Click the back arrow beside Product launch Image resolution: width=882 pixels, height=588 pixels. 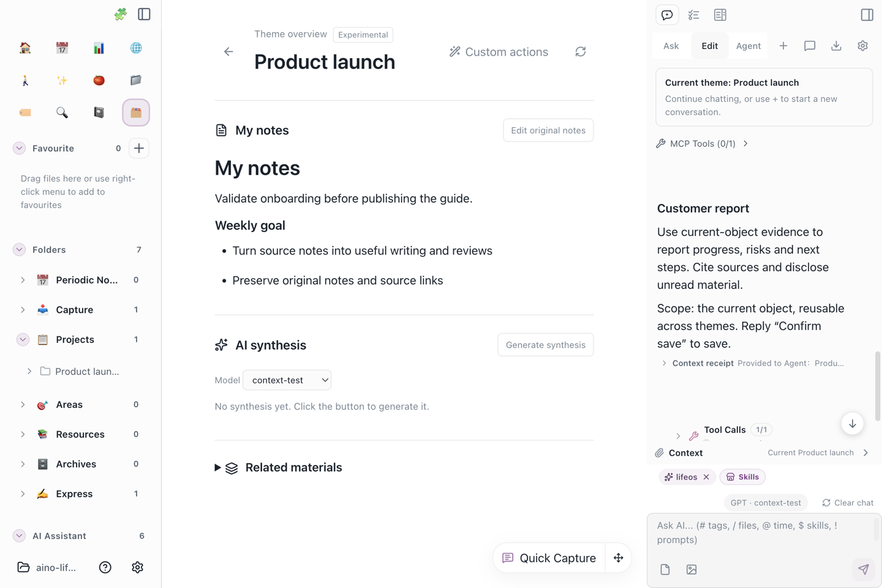[228, 51]
